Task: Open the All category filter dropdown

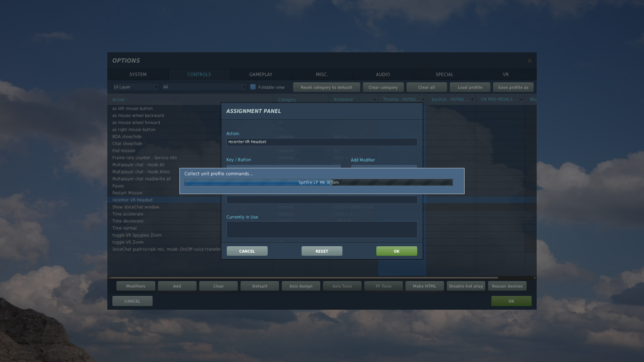Action: pyautogui.click(x=204, y=87)
